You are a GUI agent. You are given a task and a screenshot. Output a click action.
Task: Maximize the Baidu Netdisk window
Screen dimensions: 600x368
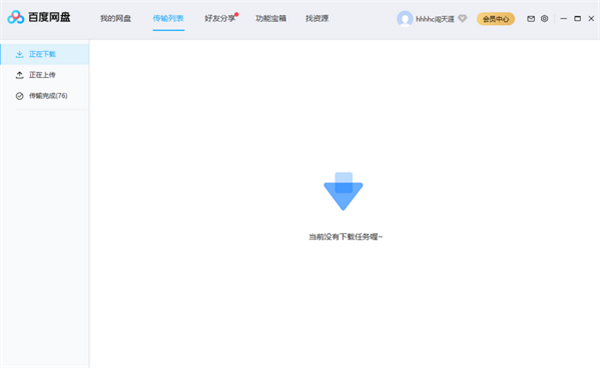click(577, 18)
